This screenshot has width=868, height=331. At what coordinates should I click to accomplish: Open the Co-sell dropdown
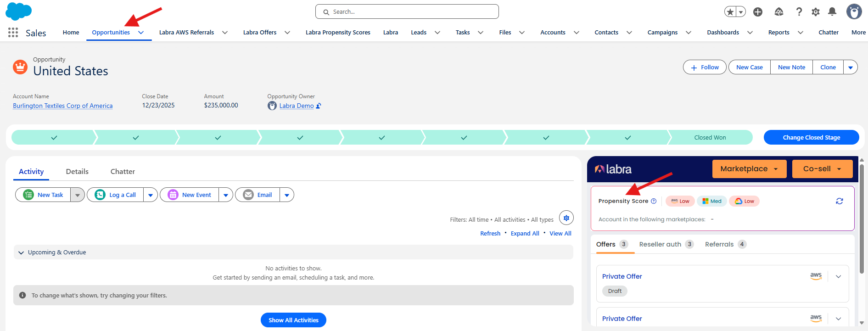pos(823,169)
